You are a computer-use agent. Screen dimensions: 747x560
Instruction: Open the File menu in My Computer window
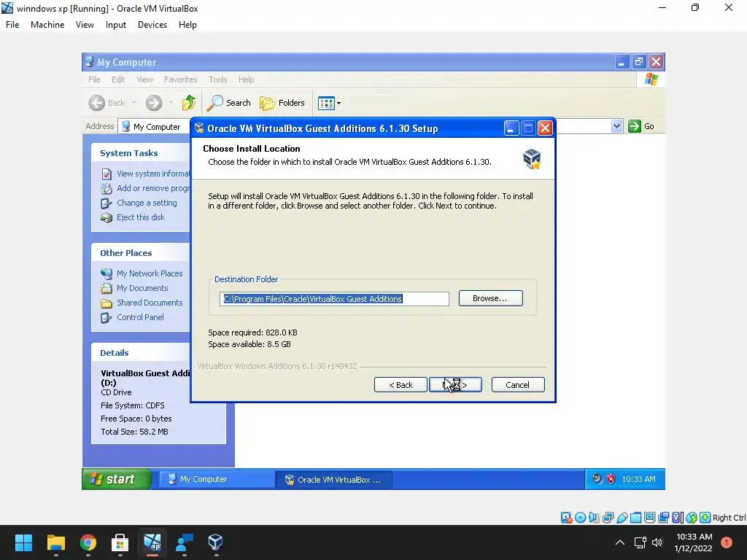[x=94, y=79]
